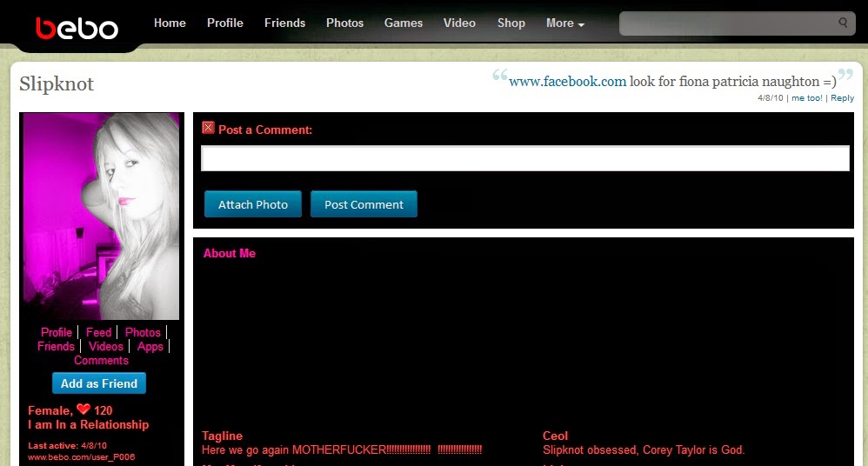Open the pink Comments link
This screenshot has height=466, width=868.
tap(101, 360)
